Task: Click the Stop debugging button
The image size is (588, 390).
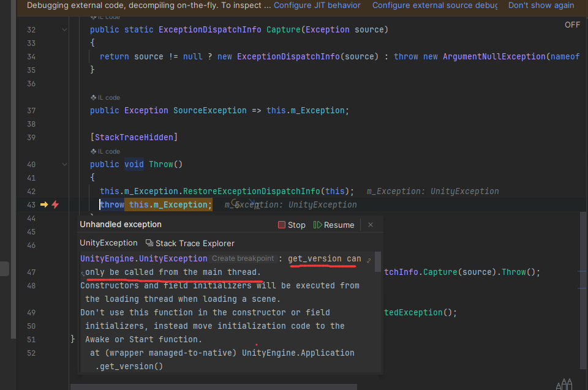Action: pyautogui.click(x=292, y=225)
